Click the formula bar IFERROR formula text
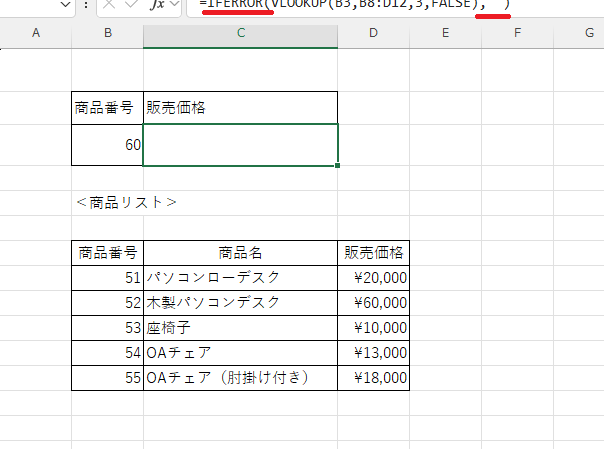Viewport: 604px width, 449px height. coord(350,6)
